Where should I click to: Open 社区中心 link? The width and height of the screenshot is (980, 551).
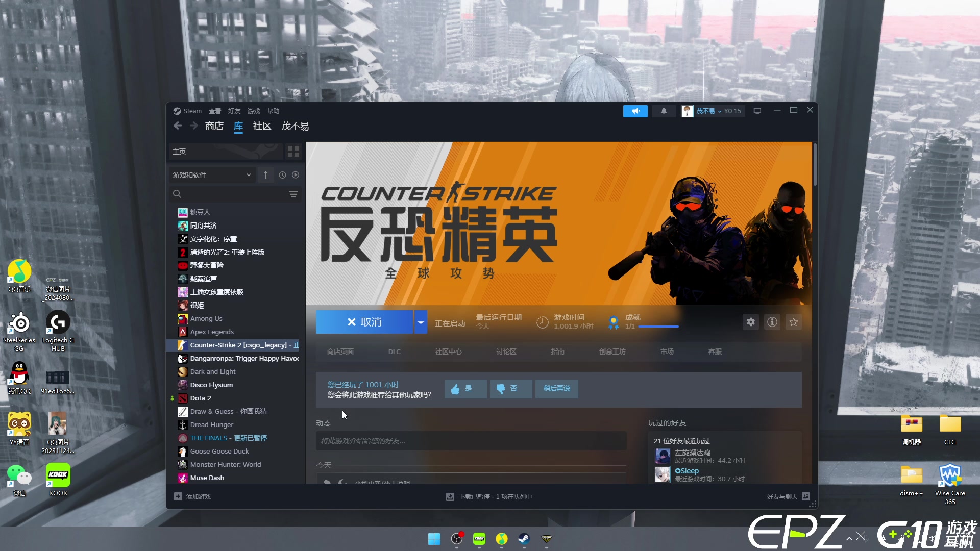point(448,352)
